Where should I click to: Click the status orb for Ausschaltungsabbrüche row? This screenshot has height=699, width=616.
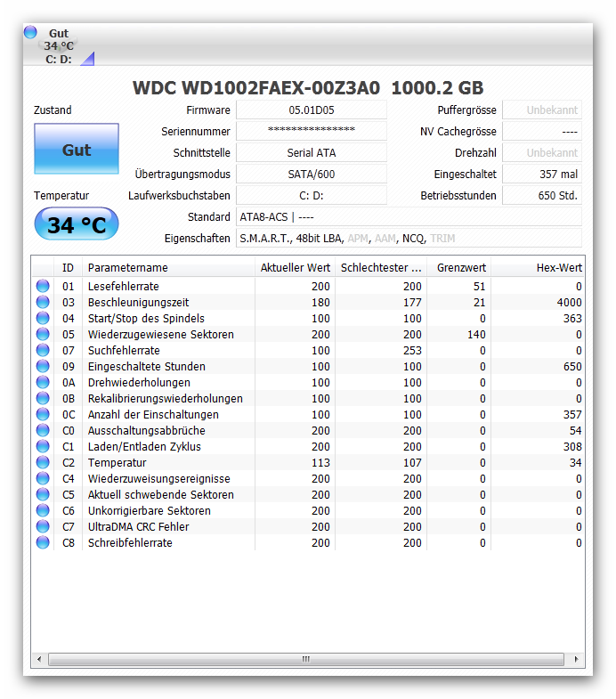43,430
